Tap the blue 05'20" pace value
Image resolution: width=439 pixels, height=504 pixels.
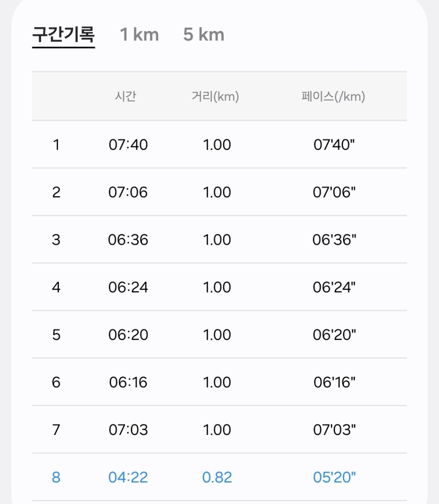[334, 477]
